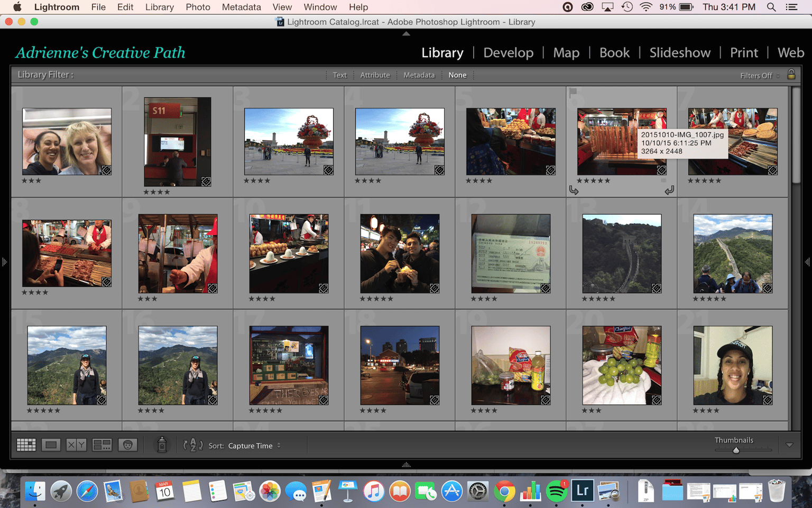The width and height of the screenshot is (812, 508).
Task: Click the Adrienne's Creative Path identity plate
Action: [x=100, y=52]
